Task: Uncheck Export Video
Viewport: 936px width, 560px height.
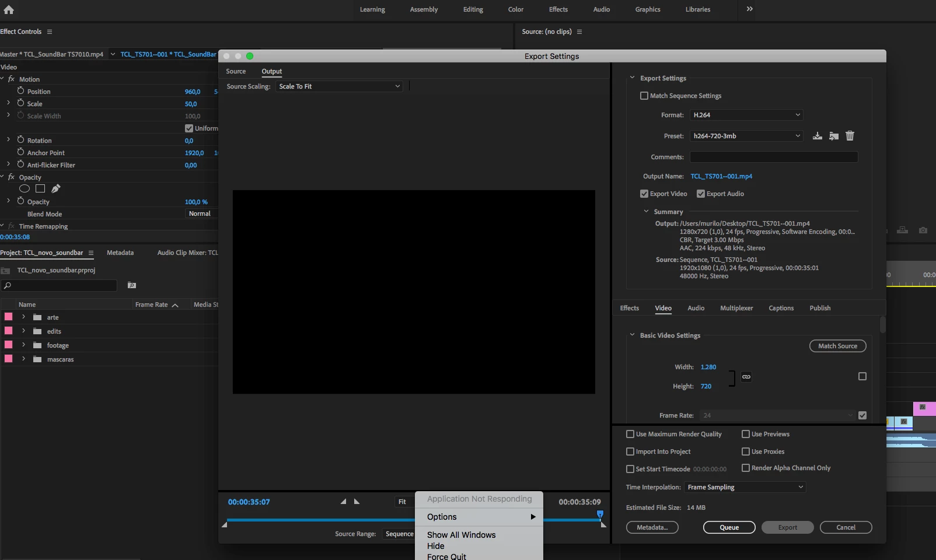Action: click(x=644, y=194)
